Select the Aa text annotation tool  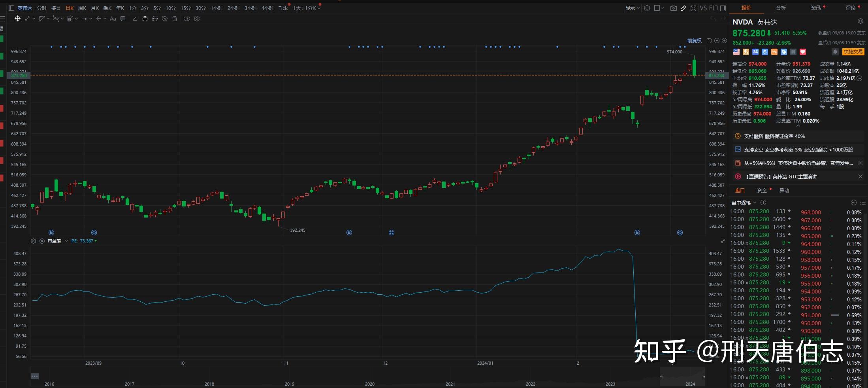click(x=113, y=19)
